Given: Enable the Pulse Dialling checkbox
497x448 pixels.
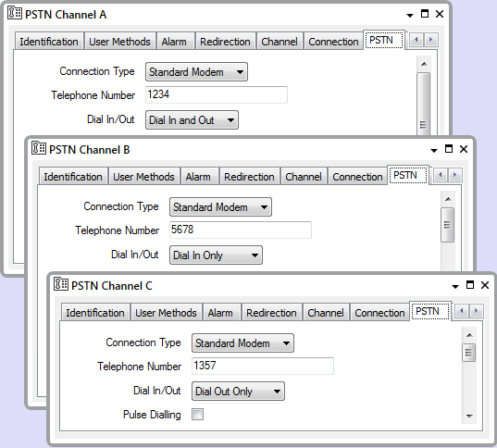Looking at the screenshot, I should [197, 415].
